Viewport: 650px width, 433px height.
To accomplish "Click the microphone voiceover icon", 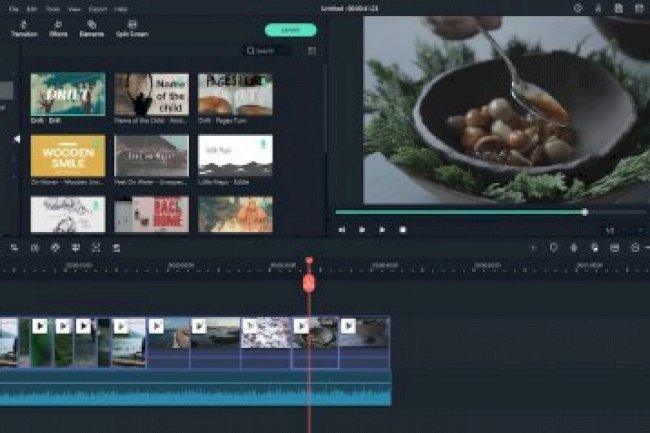I will pyautogui.click(x=574, y=248).
